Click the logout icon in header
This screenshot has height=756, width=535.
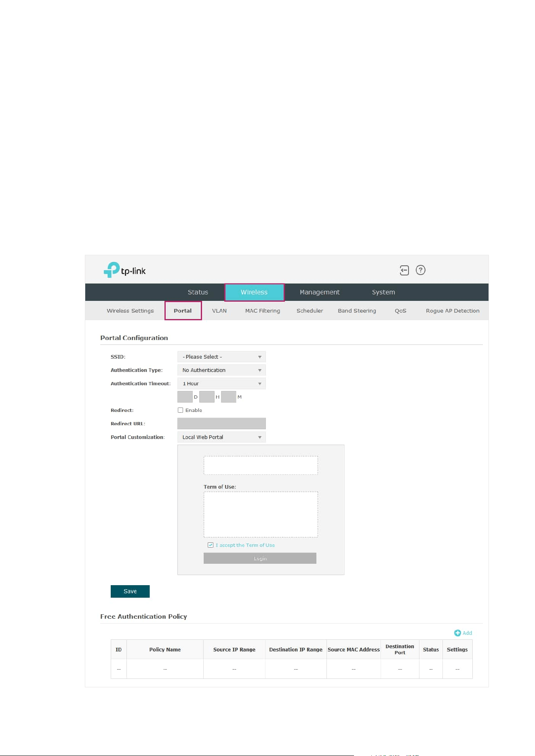click(404, 270)
